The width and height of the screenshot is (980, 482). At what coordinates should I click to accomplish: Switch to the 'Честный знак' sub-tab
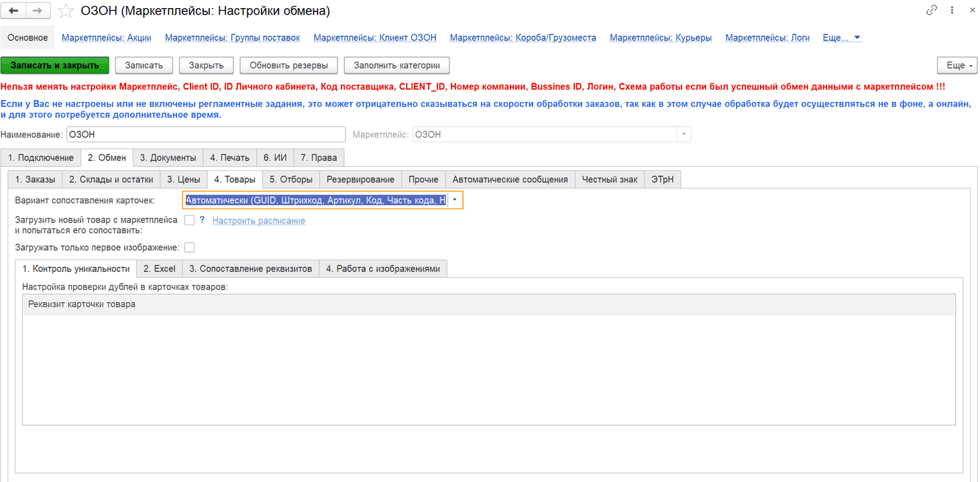[x=610, y=179]
